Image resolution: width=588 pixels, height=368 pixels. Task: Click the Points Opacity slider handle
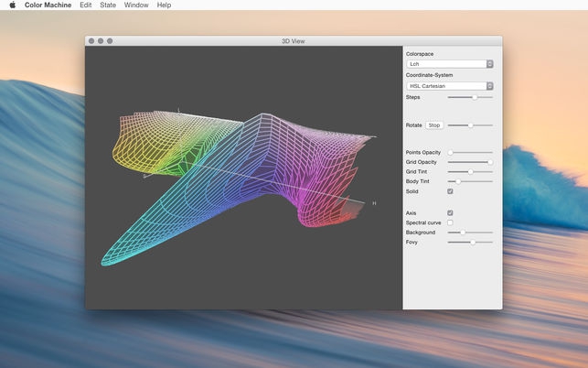pyautogui.click(x=450, y=152)
